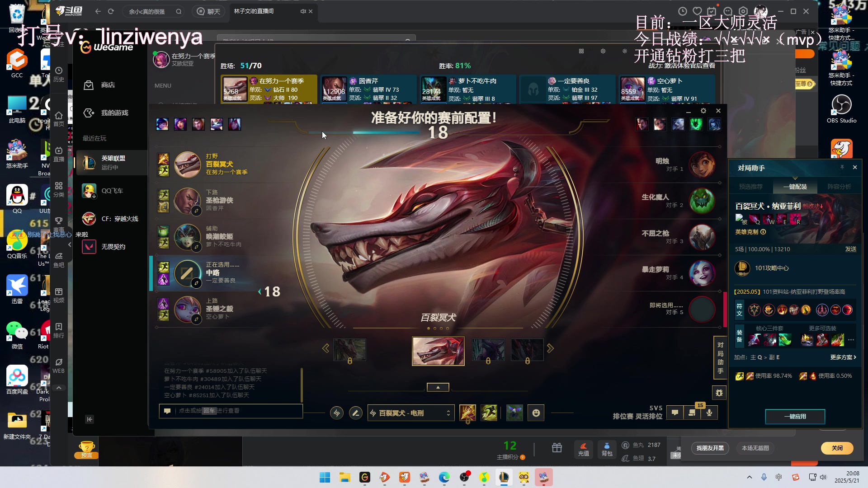Screen dimensions: 868x488
Task: Open the 对局助手 vertical side tab
Action: tap(720, 358)
